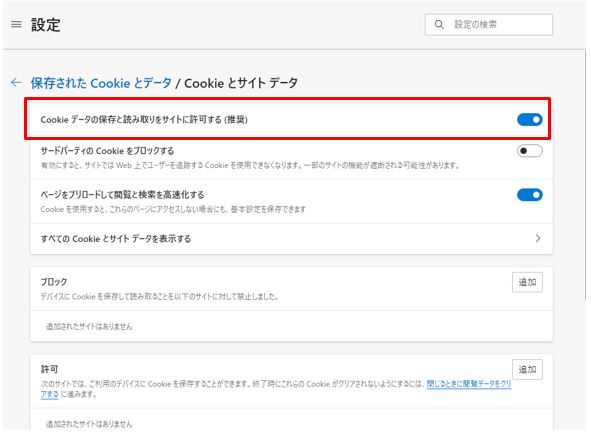The width and height of the screenshot is (591, 434).
Task: Click the サードパーティの Cookie をブロックする label
Action: (107, 151)
